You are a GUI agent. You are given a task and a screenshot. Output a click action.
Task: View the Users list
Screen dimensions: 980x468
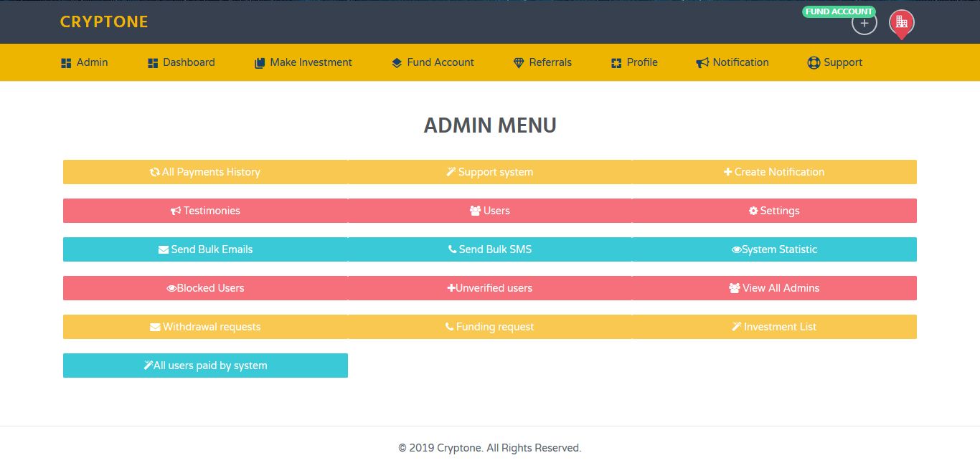tap(490, 211)
